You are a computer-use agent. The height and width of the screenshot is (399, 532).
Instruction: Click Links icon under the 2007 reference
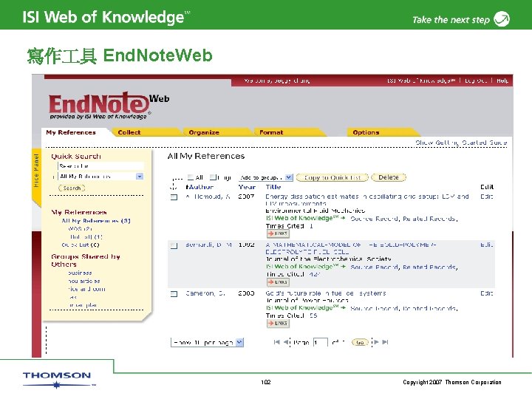click(278, 233)
